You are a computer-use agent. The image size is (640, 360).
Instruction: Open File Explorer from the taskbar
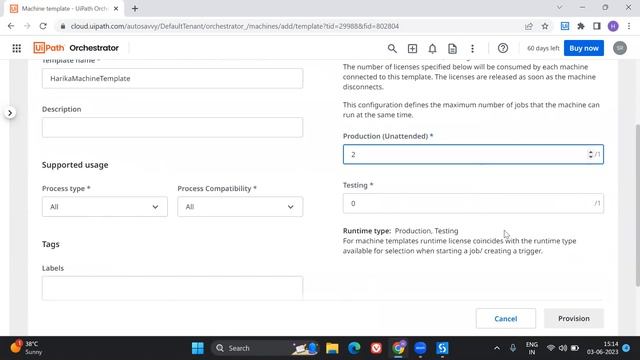tap(332, 348)
